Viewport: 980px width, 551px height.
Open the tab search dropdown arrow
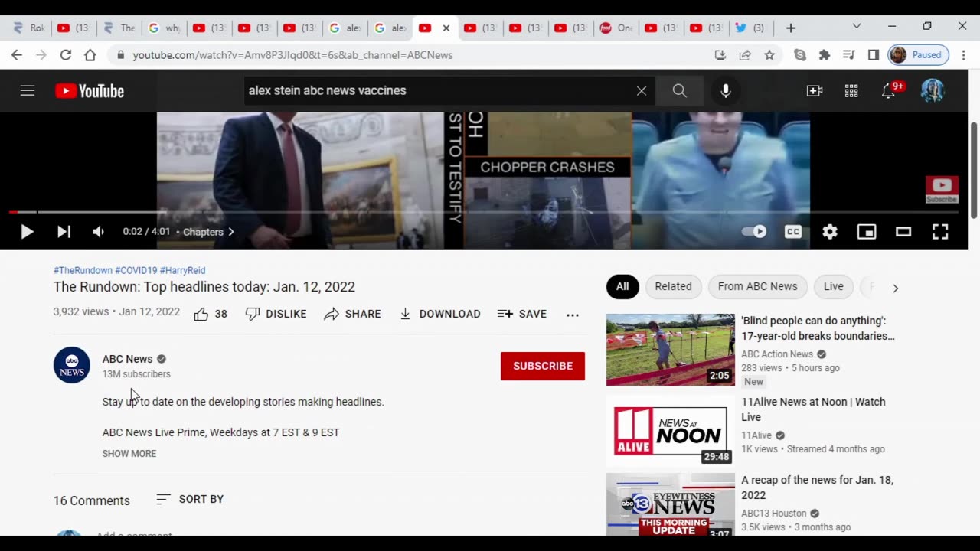coord(857,26)
